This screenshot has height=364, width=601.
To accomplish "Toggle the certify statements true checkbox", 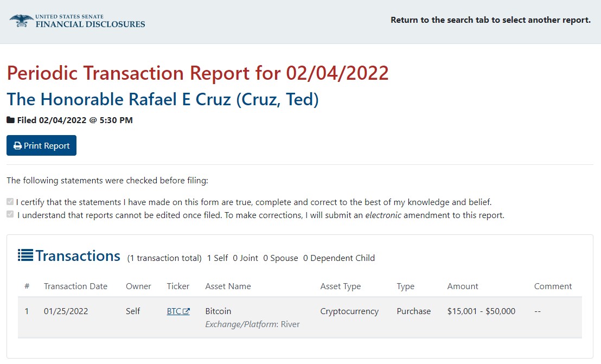I will point(10,202).
